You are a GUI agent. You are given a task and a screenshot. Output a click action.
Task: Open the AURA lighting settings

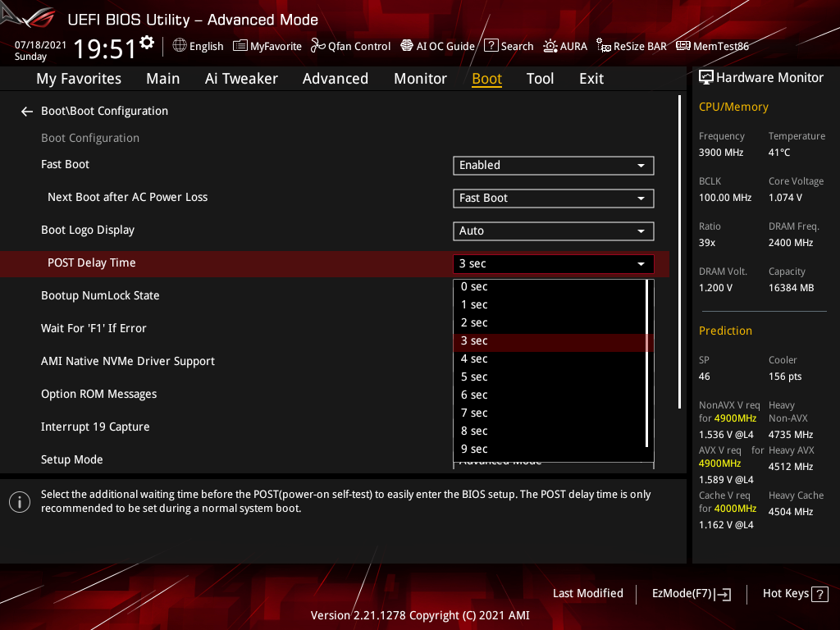click(x=565, y=46)
